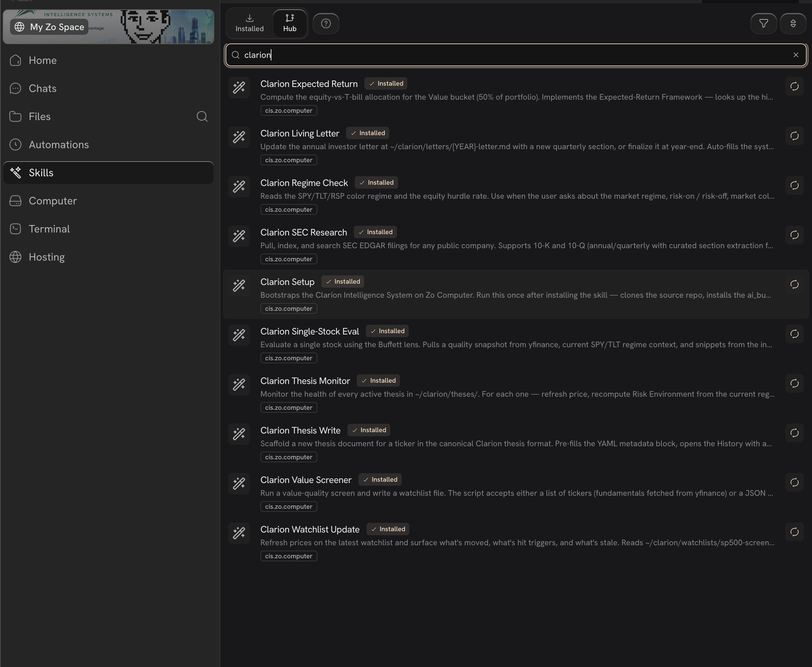Click the description of Clarion Thesis Write
This screenshot has width=812, height=667.
click(x=516, y=444)
